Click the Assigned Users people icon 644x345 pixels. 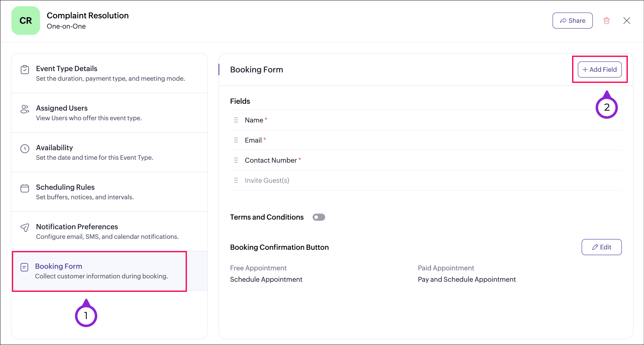click(x=25, y=109)
